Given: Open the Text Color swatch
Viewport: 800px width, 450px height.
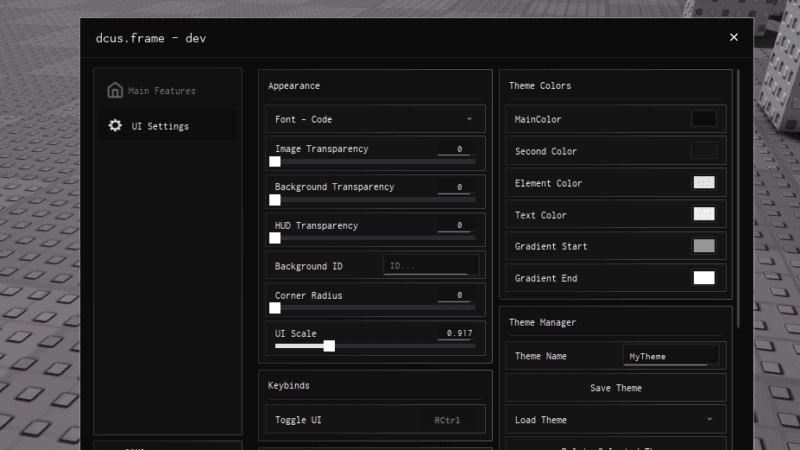Looking at the screenshot, I should (x=704, y=214).
